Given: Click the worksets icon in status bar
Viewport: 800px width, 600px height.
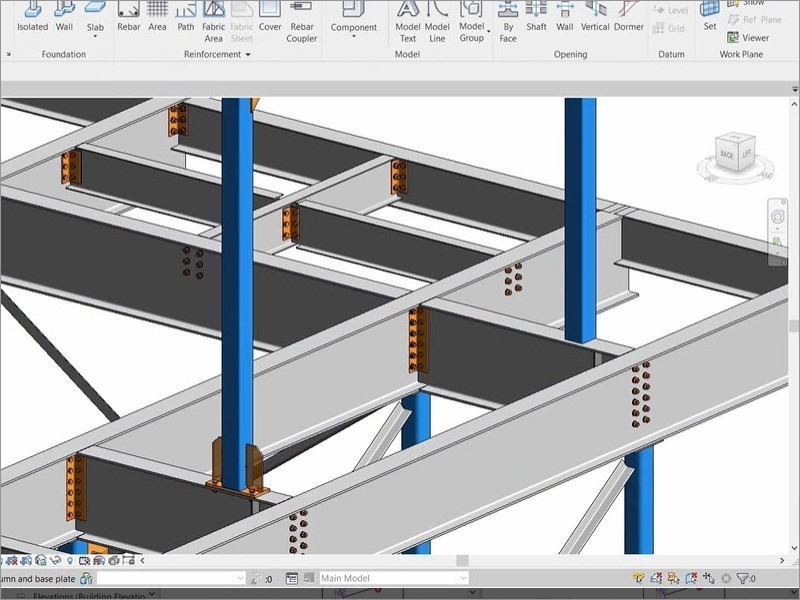Looking at the screenshot, I should point(86,578).
